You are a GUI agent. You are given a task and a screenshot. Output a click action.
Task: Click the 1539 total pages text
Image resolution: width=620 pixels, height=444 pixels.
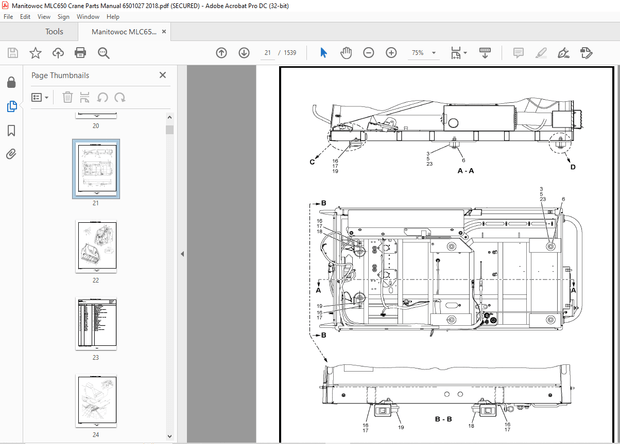pos(290,53)
